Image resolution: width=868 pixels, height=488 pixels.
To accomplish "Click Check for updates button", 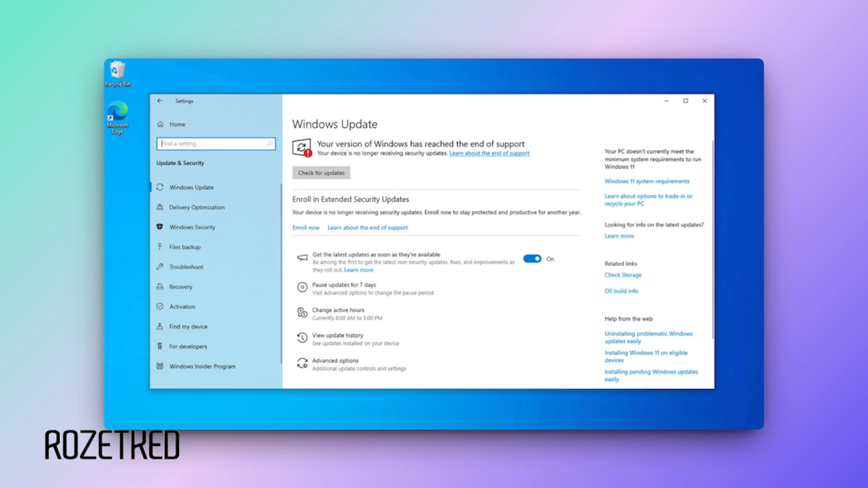I will tap(321, 173).
